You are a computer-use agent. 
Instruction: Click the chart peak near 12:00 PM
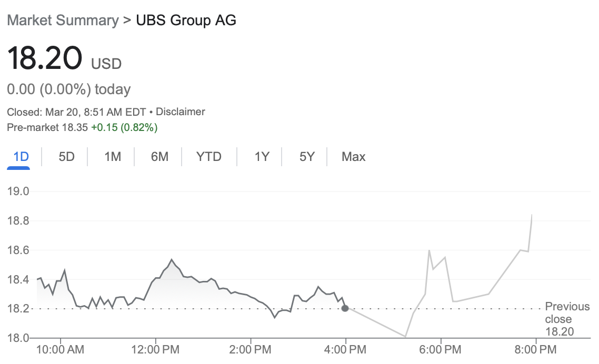[x=172, y=260]
